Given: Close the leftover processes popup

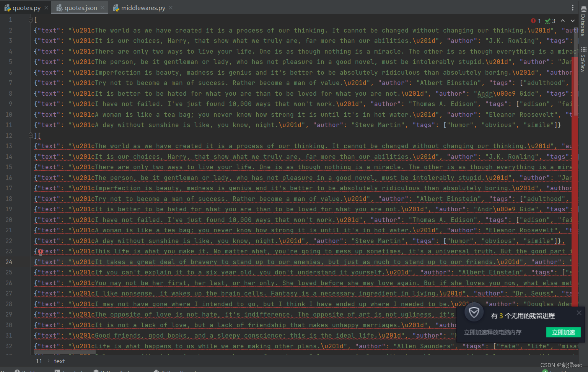Looking at the screenshot, I should pos(579,313).
